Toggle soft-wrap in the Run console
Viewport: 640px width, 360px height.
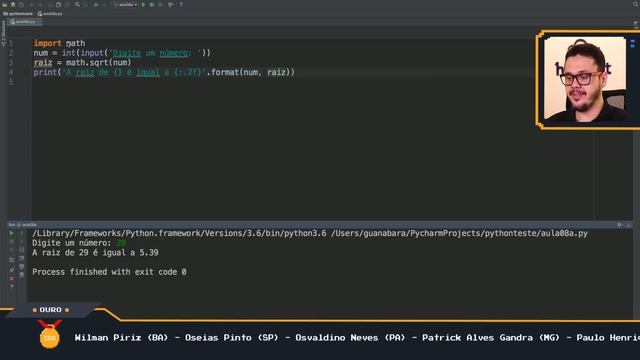tap(22, 250)
